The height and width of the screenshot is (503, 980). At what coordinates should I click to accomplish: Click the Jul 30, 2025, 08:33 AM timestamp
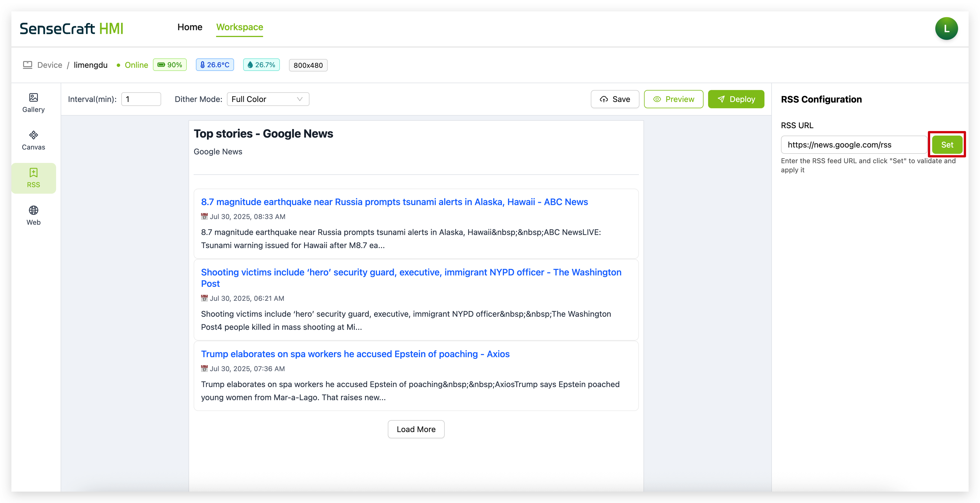(247, 216)
